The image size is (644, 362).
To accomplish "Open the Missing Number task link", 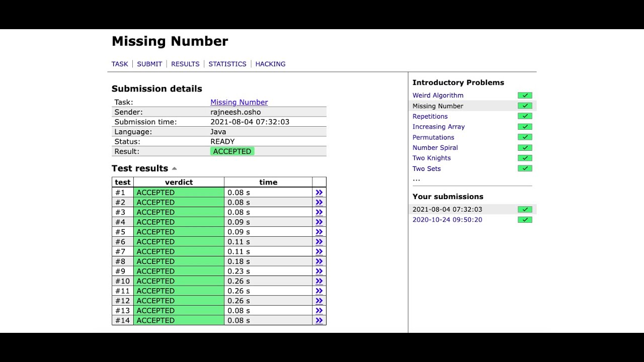I will 239,102.
